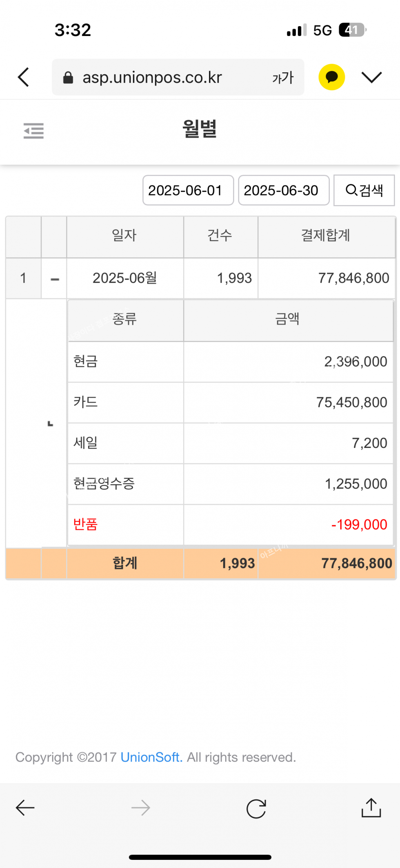Open the hamburger sidebar menu icon
Image resolution: width=400 pixels, height=868 pixels.
pyautogui.click(x=33, y=131)
